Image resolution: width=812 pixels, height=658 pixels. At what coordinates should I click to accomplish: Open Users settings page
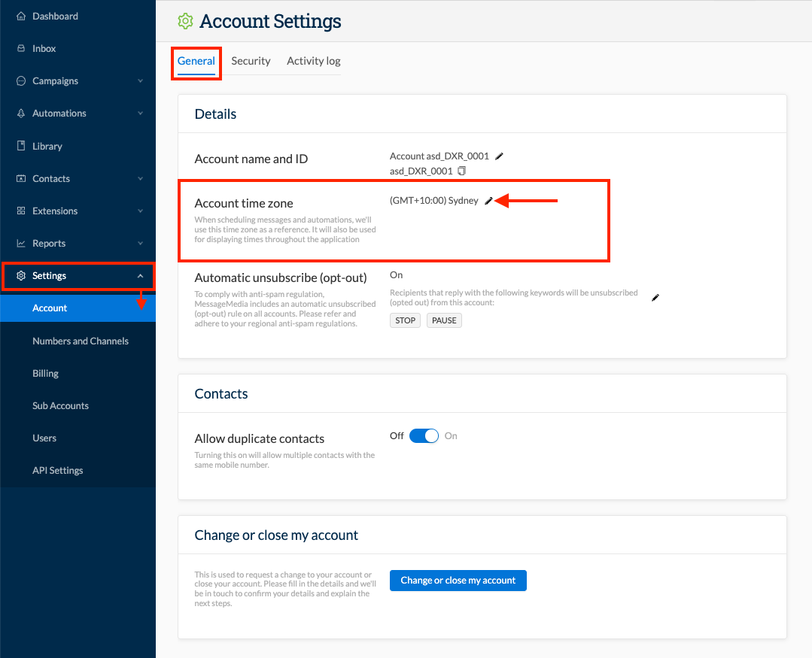(x=44, y=438)
